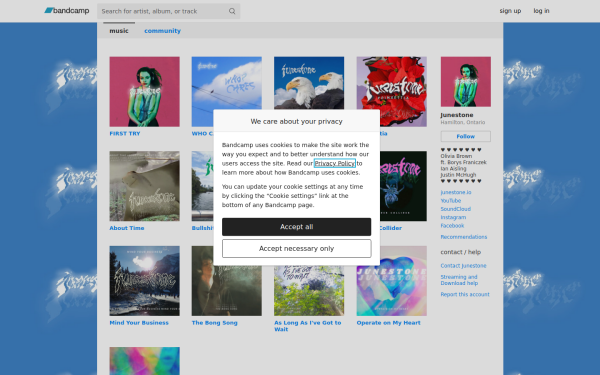Click Report this account link
This screenshot has width=600, height=375.
[x=465, y=294]
